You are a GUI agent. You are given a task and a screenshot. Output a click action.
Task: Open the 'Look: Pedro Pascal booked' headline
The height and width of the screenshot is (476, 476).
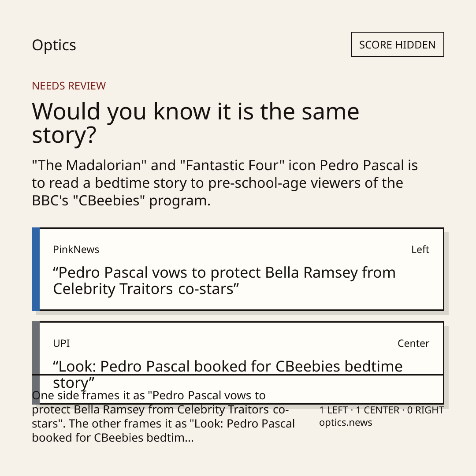point(228,374)
